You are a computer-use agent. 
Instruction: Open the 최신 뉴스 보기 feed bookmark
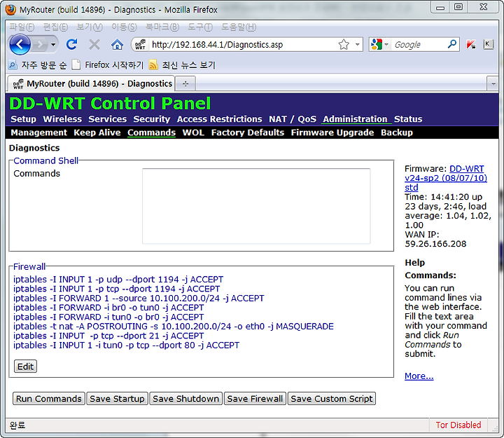coord(182,65)
